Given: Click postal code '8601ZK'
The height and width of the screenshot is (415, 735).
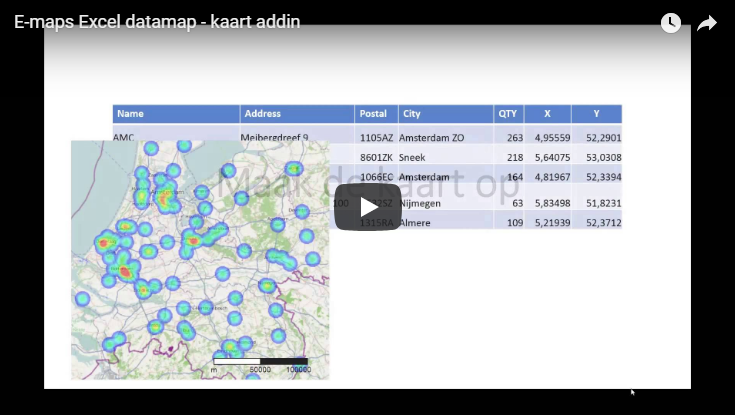Looking at the screenshot, I should click(376, 158).
